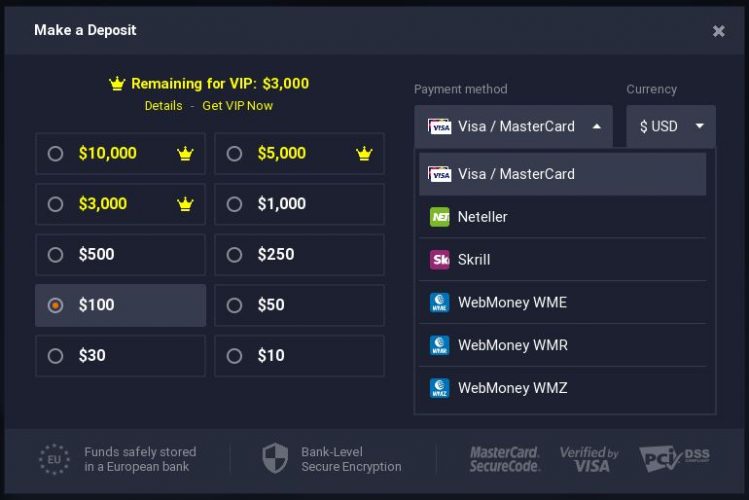Viewport: 749px width, 500px height.
Task: Select the $10 deposit radio option
Action: click(234, 356)
